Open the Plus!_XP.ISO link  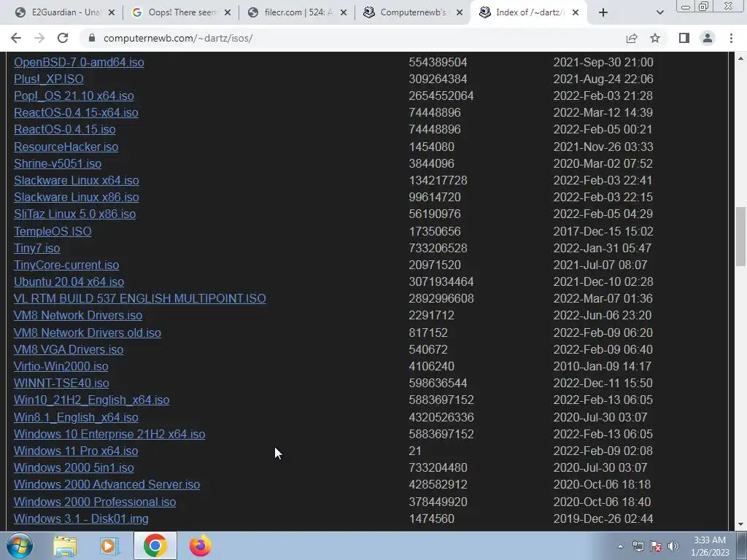click(49, 79)
